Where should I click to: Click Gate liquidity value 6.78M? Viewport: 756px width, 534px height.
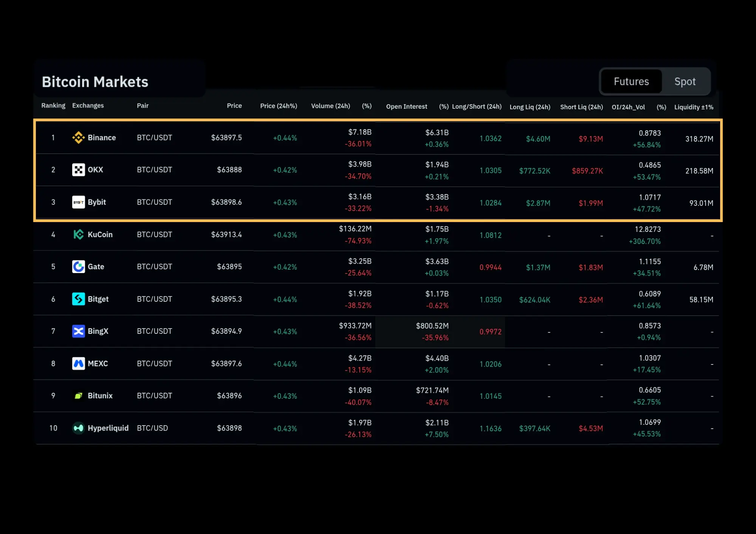coord(703,267)
